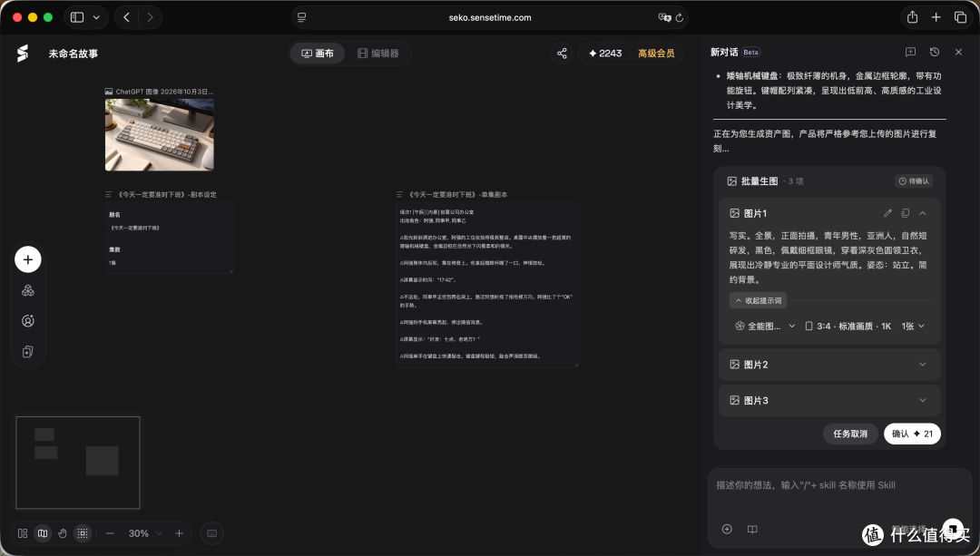Toggle the selection frame icon in bottom toolbar
Viewport: 980px width, 556px height.
point(83,533)
